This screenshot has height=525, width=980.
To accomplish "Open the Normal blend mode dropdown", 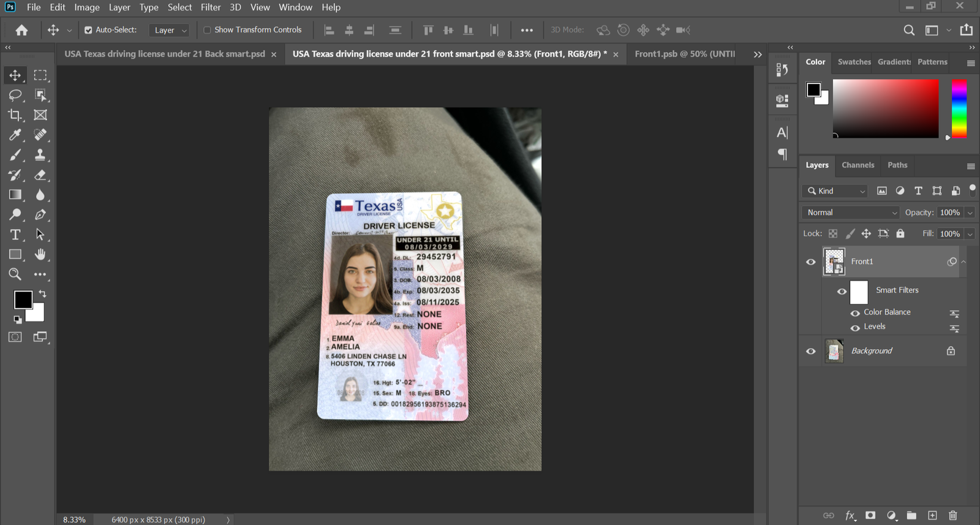I will coord(850,213).
